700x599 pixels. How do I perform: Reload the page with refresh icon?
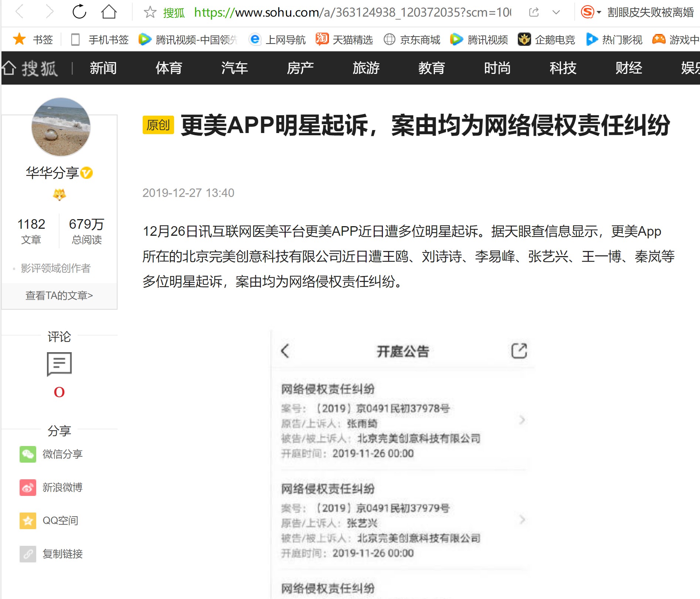[79, 12]
